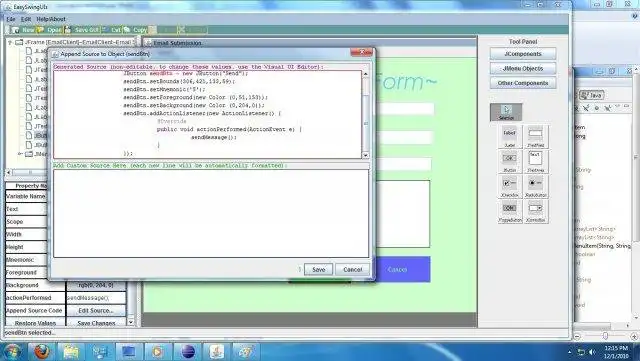Click the Foreground property row
The height and width of the screenshot is (361, 640).
(x=27, y=272)
